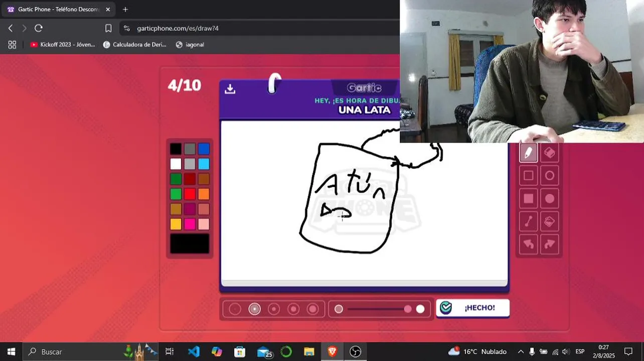This screenshot has width=644, height=361.
Task: Download the drawing with the download icon
Action: [230, 89]
